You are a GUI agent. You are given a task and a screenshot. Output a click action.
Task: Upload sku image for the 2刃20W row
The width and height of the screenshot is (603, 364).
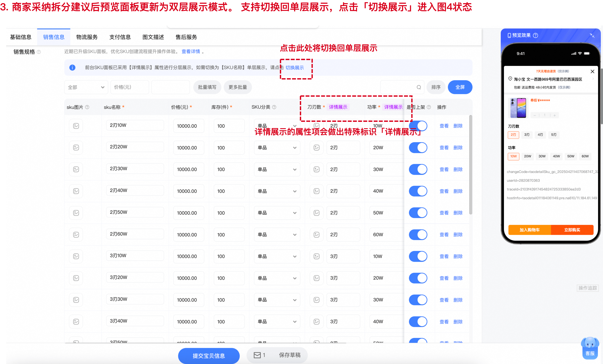tap(76, 148)
